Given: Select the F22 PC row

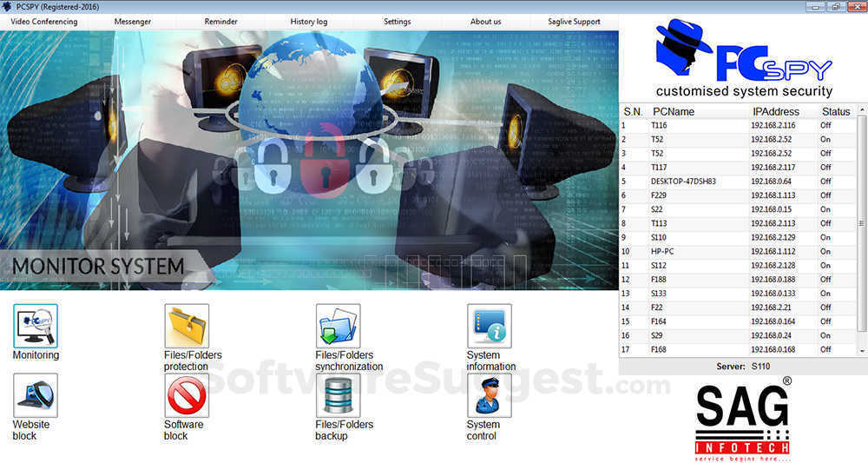Looking at the screenshot, I should [x=738, y=308].
